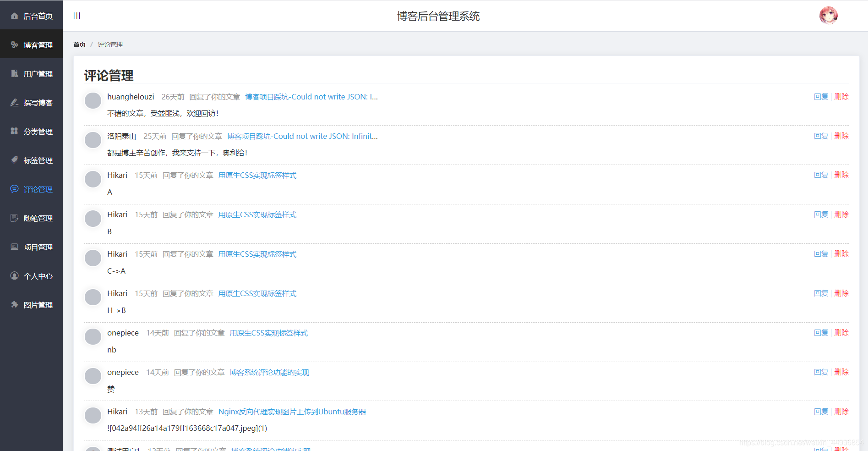Click the 随笔管理 note icon
868x451 pixels.
coord(14,218)
